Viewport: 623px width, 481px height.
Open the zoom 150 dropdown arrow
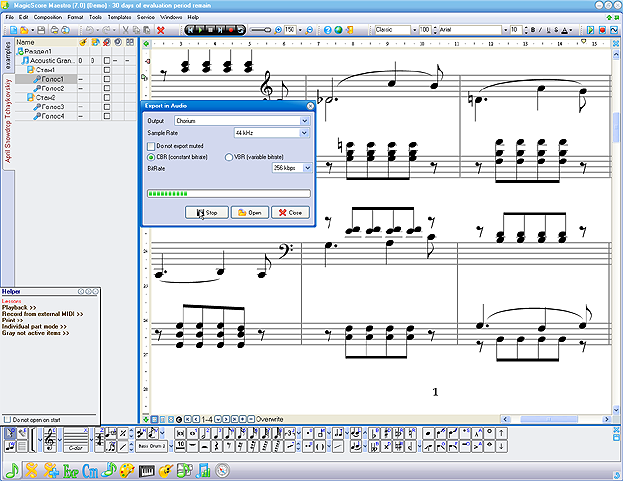(300, 30)
